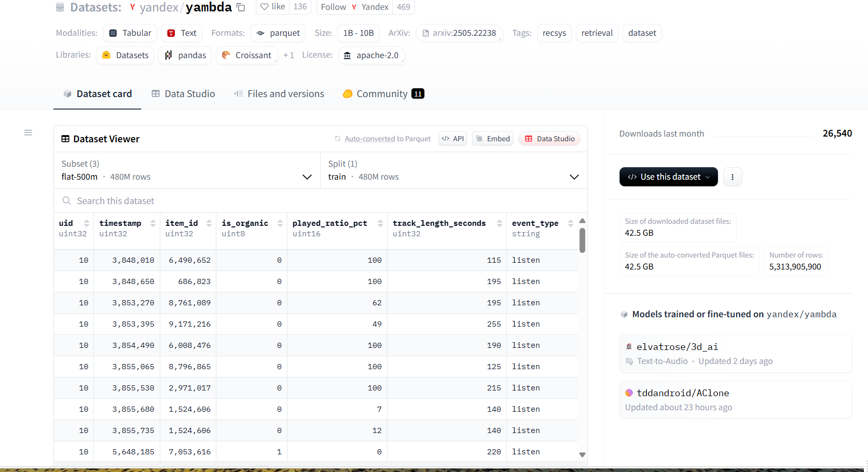Image resolution: width=868 pixels, height=472 pixels.
Task: Select the cell with item_id 6,490,652
Action: click(188, 260)
